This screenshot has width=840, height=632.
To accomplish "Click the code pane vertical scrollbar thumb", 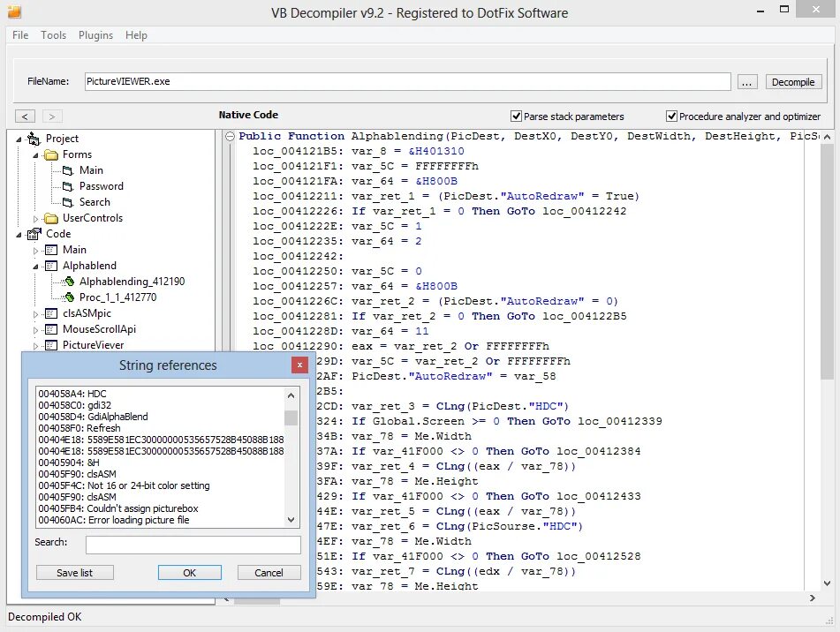I will pos(827,262).
